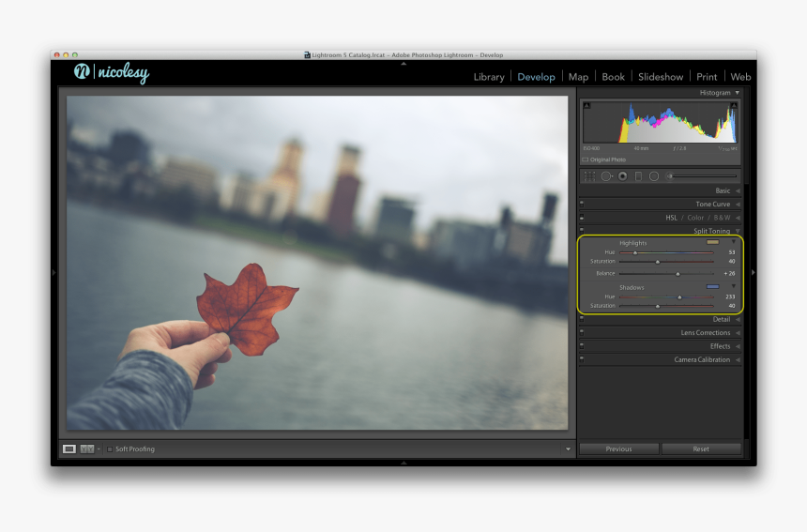Click the Shadows Hue slider
The width and height of the screenshot is (807, 532).
pos(666,296)
